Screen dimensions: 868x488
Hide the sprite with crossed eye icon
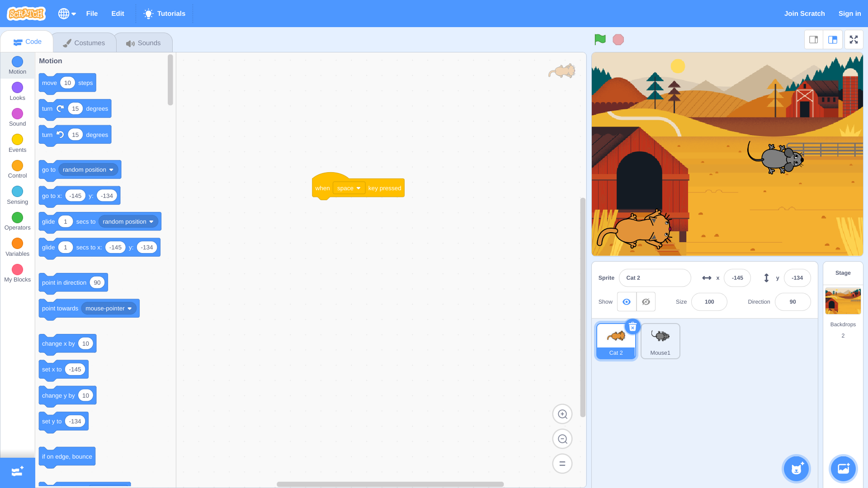coord(646,302)
